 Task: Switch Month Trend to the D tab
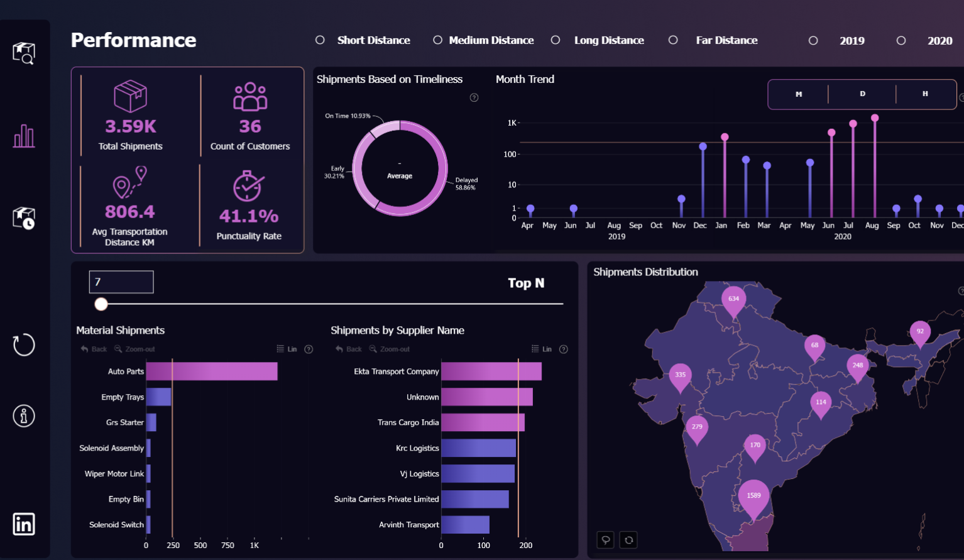(x=862, y=94)
